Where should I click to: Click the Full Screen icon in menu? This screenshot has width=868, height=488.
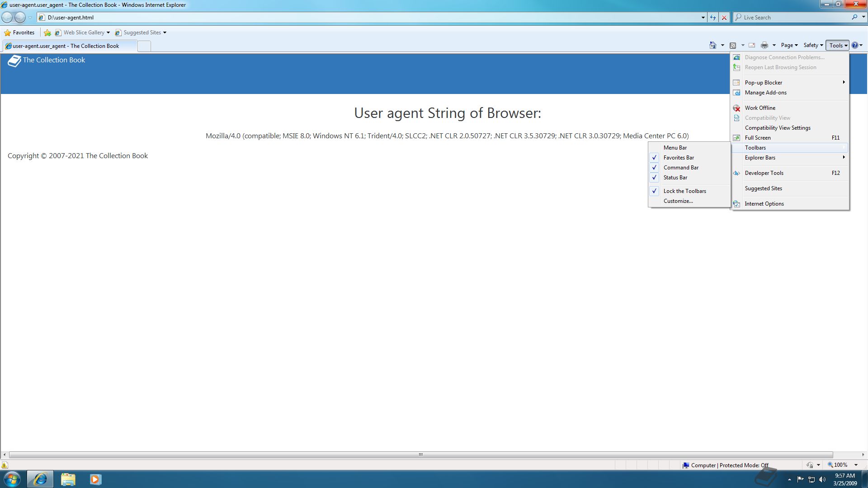pyautogui.click(x=736, y=138)
